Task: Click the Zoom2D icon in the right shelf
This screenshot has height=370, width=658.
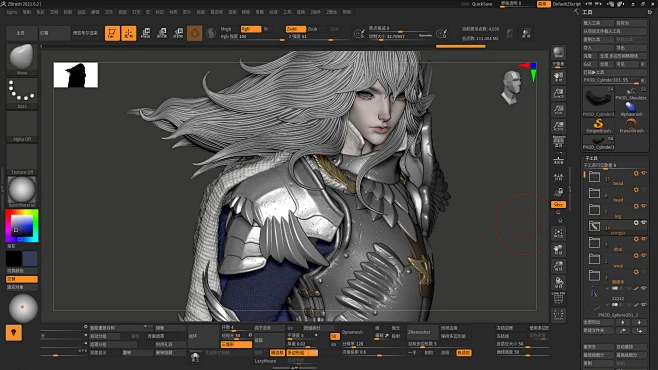Action: (x=559, y=93)
